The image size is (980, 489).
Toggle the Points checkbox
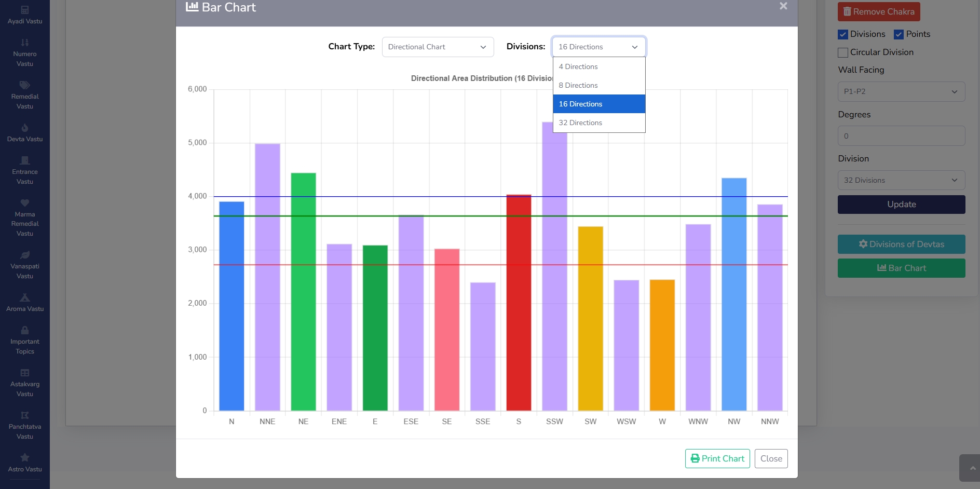(x=899, y=35)
